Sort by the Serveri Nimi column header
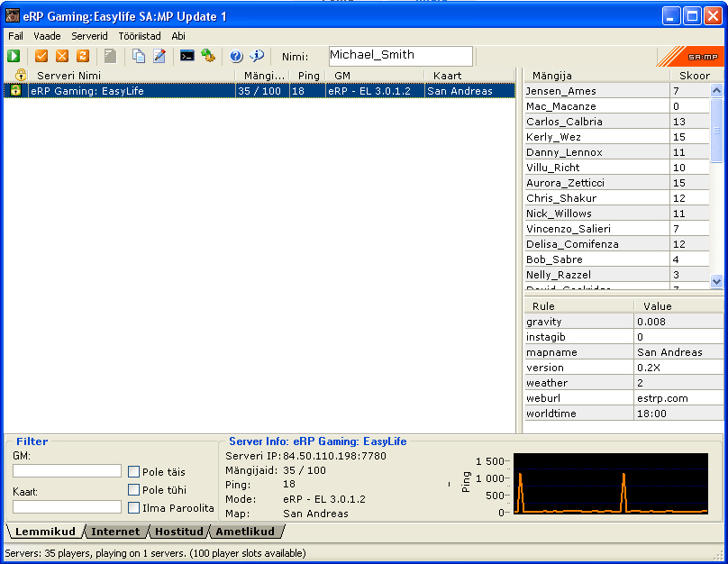Image resolution: width=728 pixels, height=564 pixels. (132, 75)
